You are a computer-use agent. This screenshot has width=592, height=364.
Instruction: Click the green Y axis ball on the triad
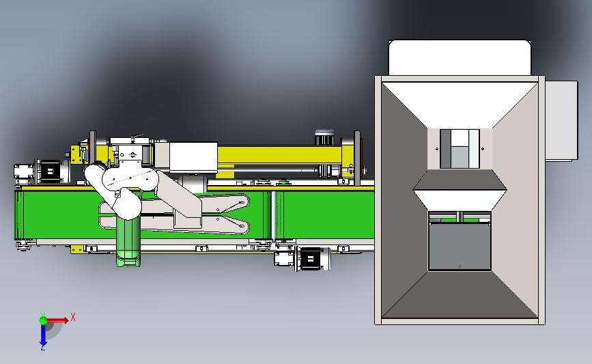click(x=43, y=320)
